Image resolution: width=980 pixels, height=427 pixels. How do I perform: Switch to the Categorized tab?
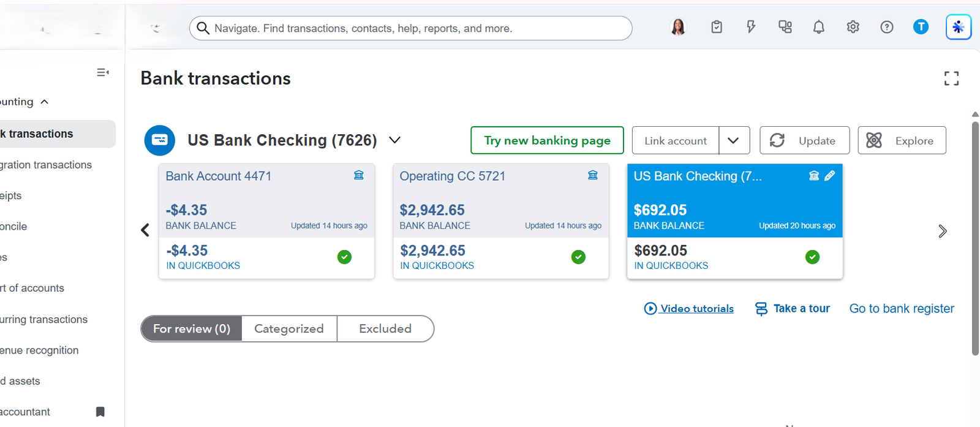[289, 328]
